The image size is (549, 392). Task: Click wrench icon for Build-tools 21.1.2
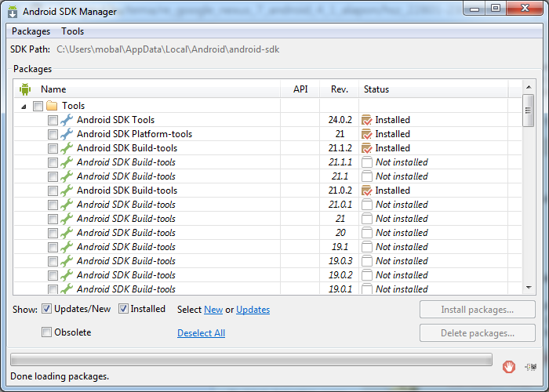pos(67,148)
